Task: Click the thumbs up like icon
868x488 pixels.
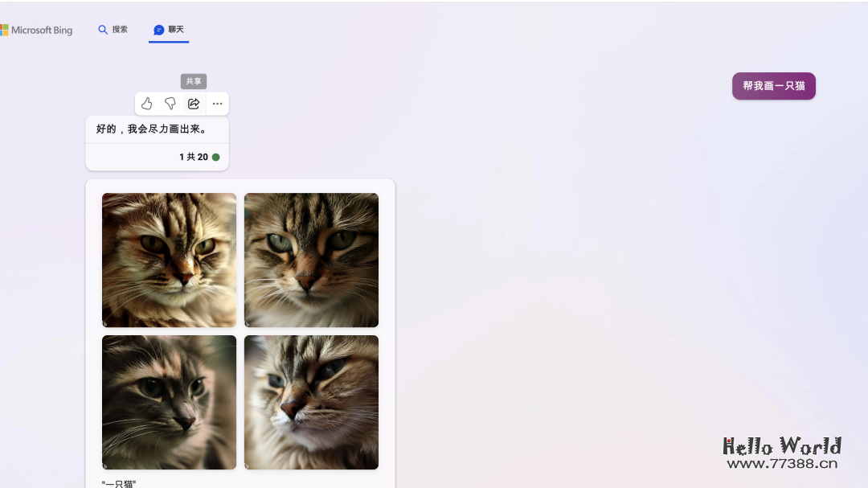Action: click(146, 104)
